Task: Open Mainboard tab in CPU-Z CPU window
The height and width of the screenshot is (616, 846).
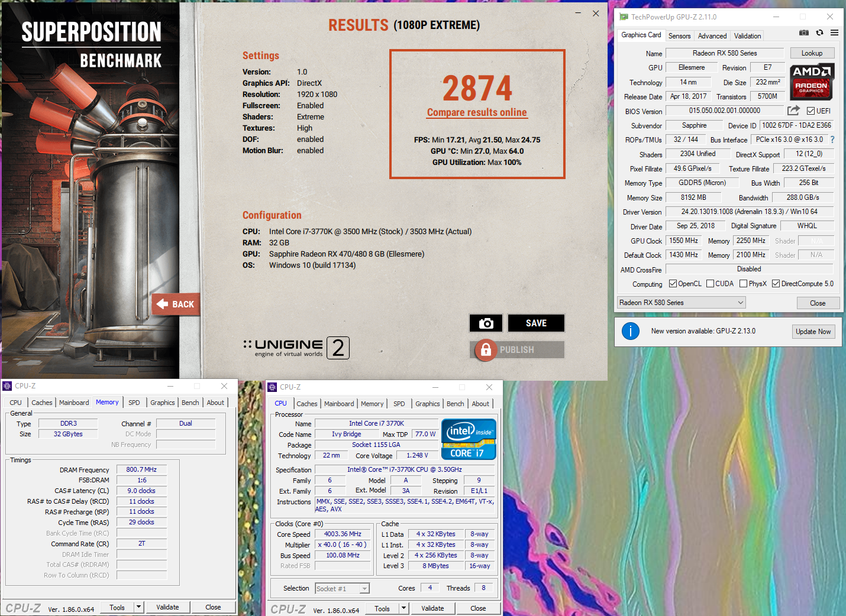Action: [339, 404]
